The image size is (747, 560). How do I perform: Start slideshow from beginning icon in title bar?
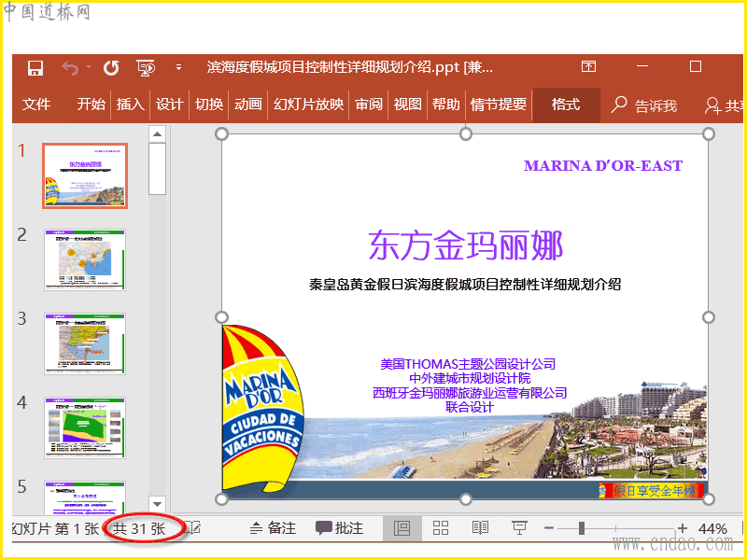coord(146,68)
